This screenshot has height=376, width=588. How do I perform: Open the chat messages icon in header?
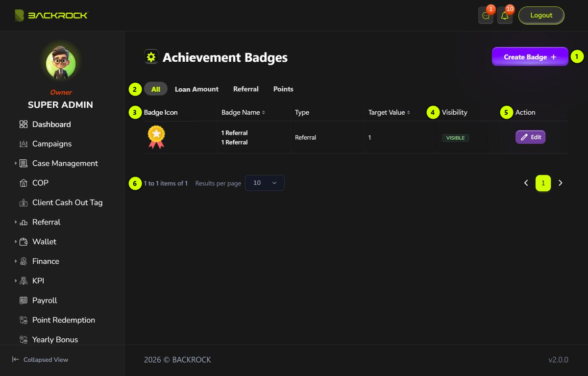(x=486, y=16)
